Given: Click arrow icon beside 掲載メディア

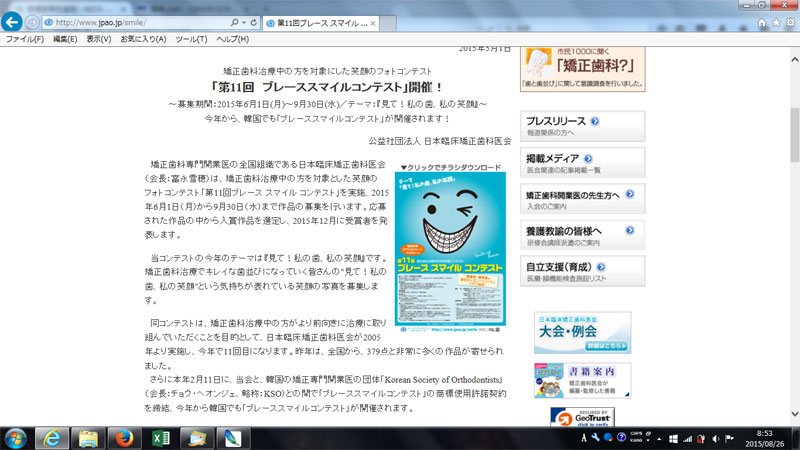Looking at the screenshot, I should pyautogui.click(x=588, y=159).
